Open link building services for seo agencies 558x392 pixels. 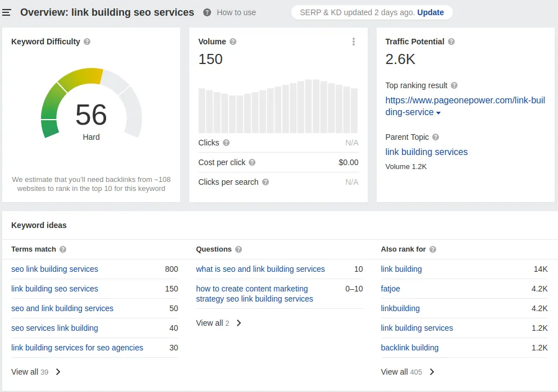(x=77, y=348)
